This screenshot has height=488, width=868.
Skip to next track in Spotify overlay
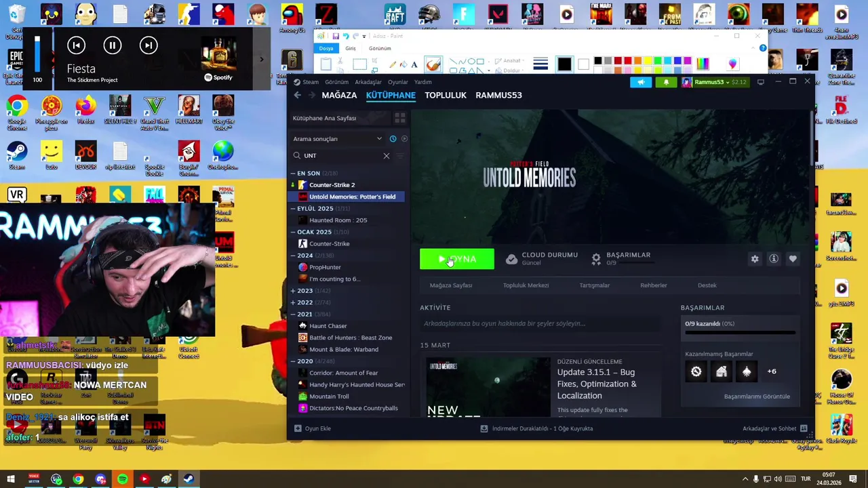click(x=148, y=45)
